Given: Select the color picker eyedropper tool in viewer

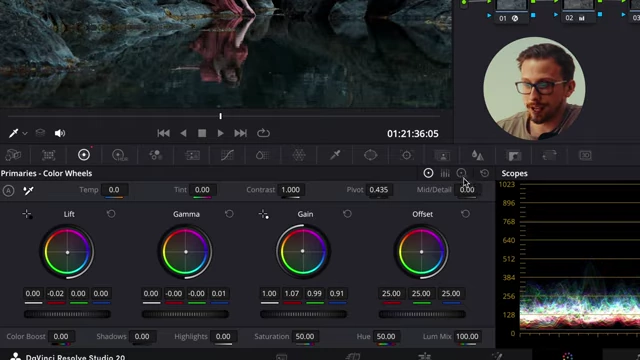Looking at the screenshot, I should click(13, 133).
